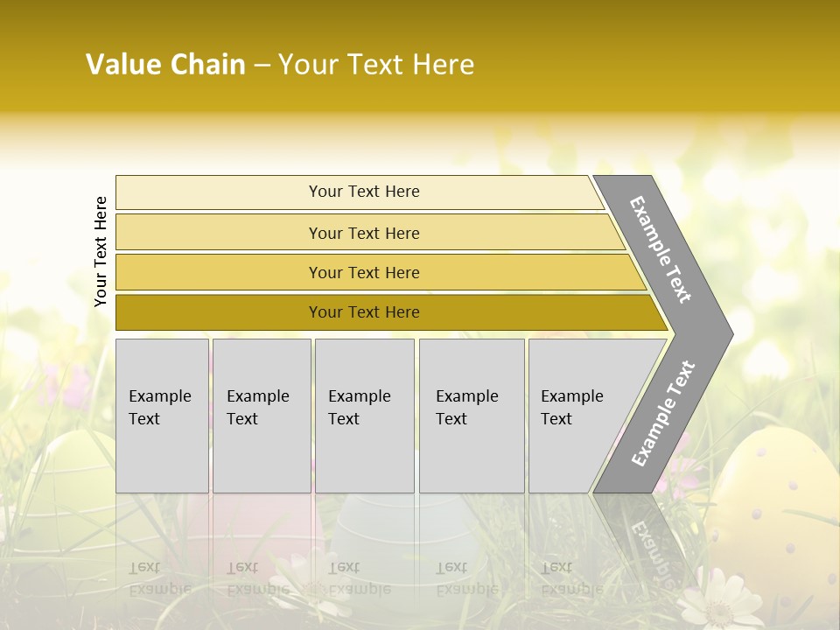
Task: Select the lower chevron arm 'Example Text'
Action: coord(662,414)
